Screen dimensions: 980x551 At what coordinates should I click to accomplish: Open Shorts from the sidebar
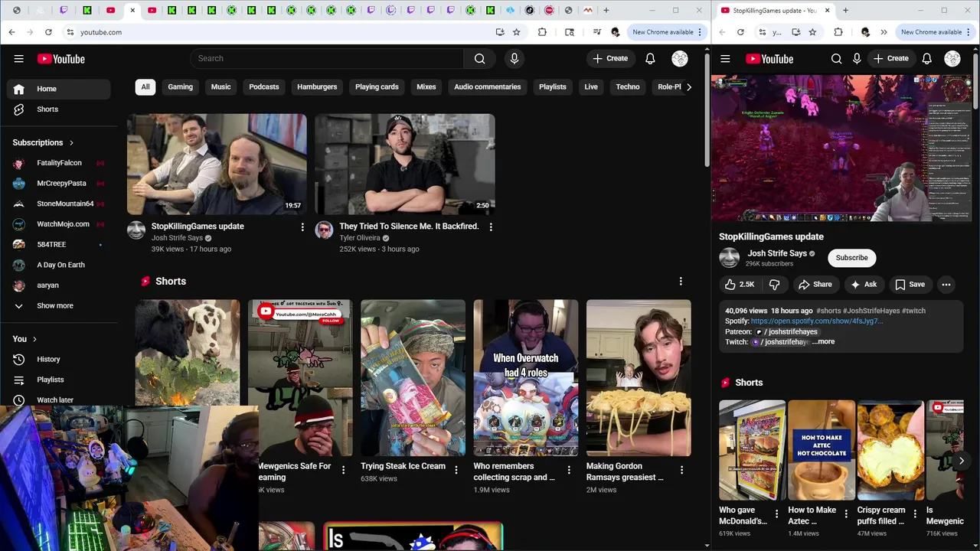click(59, 109)
